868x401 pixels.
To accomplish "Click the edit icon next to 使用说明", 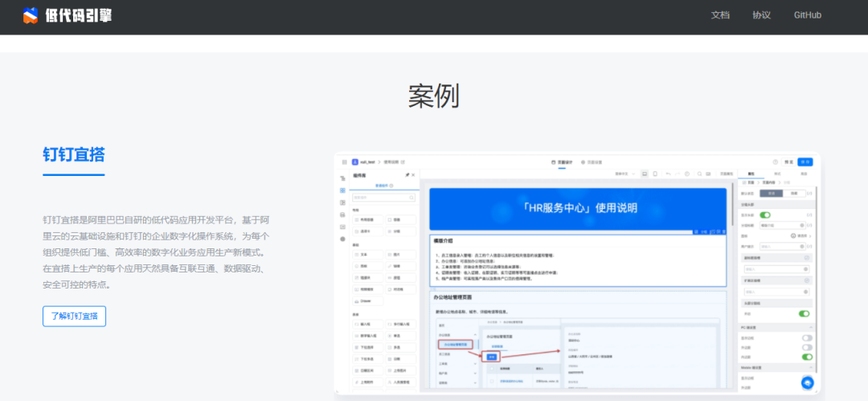I will point(403,162).
